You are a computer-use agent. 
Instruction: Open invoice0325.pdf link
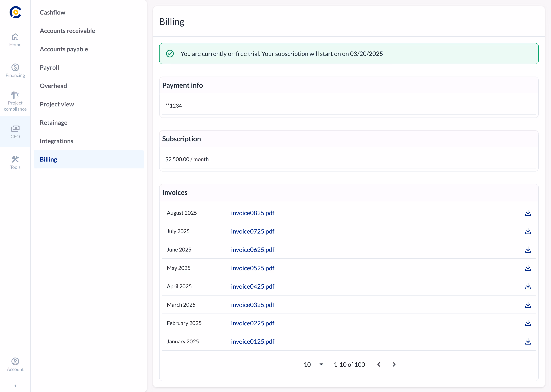tap(253, 305)
